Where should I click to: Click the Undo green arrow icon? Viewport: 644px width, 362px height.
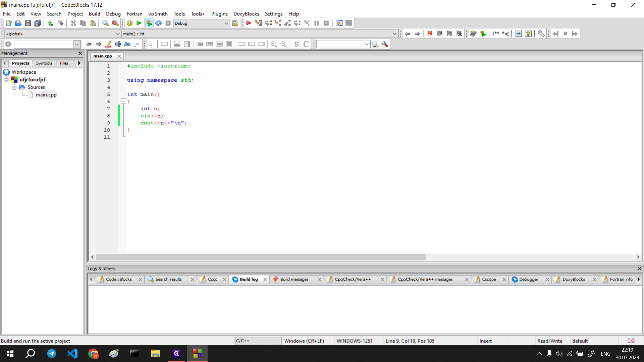[50, 23]
